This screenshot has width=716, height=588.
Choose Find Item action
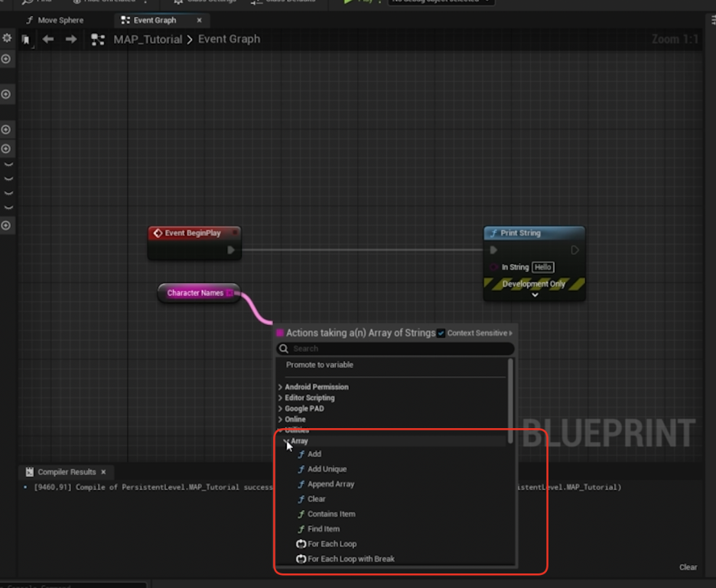click(324, 528)
